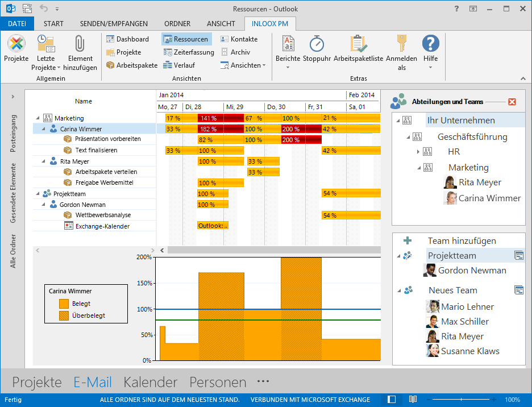Open the Berichte menu
The height and width of the screenshot is (407, 532).
(288, 52)
